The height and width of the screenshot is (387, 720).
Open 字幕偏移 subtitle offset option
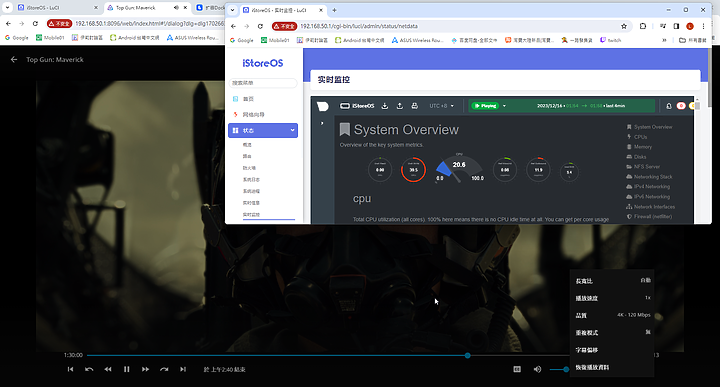[612, 350]
